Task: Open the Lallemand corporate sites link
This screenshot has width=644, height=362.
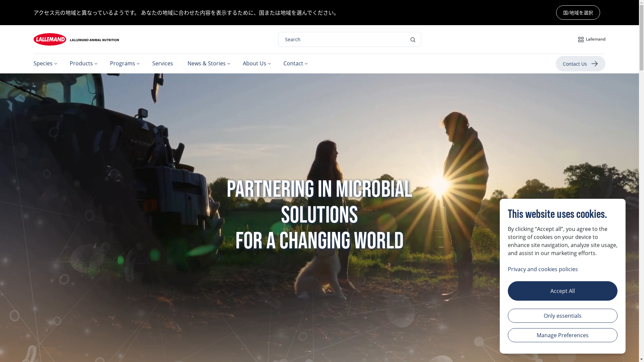Action: point(595,39)
